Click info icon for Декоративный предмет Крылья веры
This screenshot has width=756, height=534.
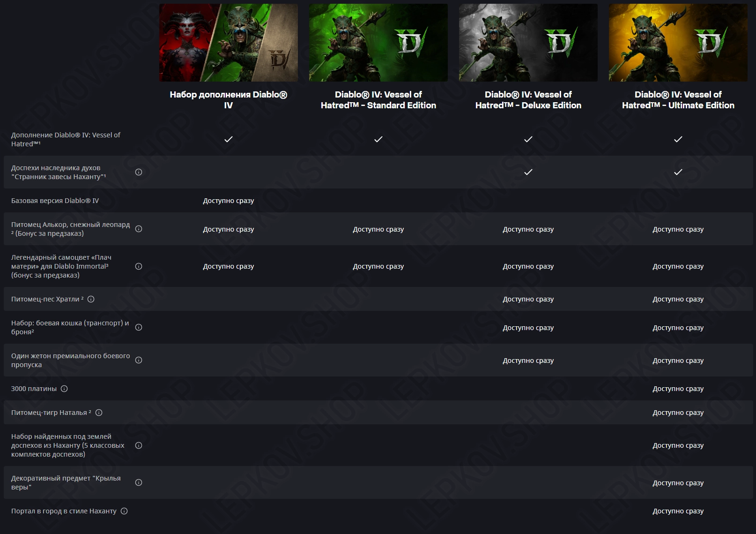(x=139, y=482)
